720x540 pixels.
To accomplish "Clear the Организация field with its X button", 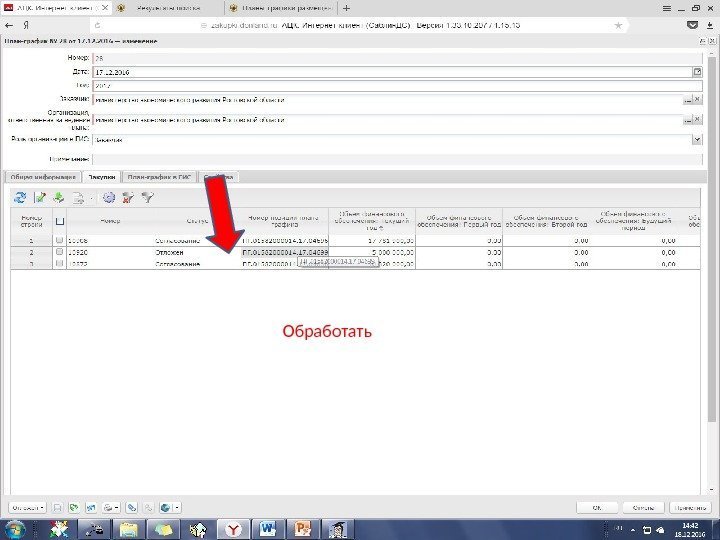I will (x=697, y=120).
